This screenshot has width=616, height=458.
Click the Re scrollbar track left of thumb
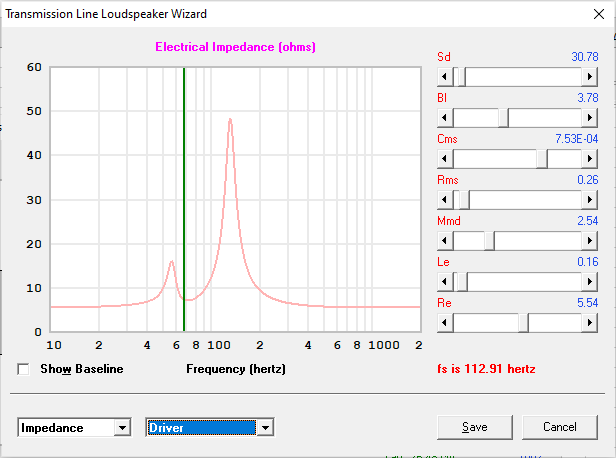point(486,322)
